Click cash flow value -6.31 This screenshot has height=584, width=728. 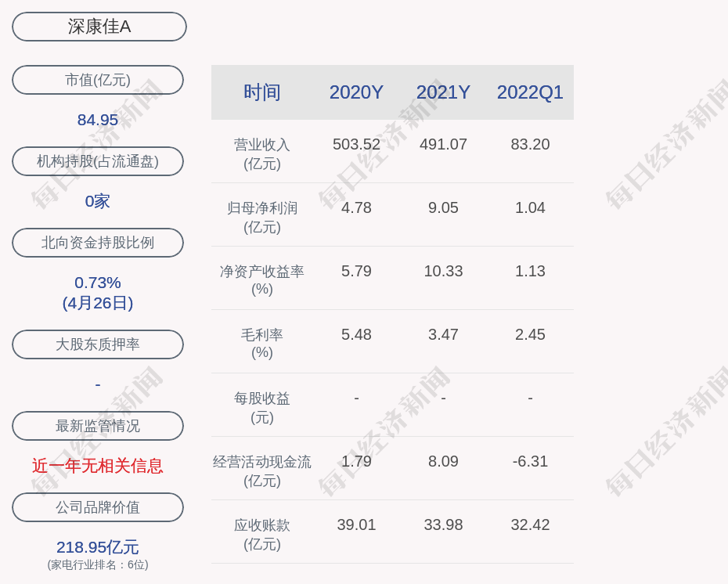tap(530, 461)
